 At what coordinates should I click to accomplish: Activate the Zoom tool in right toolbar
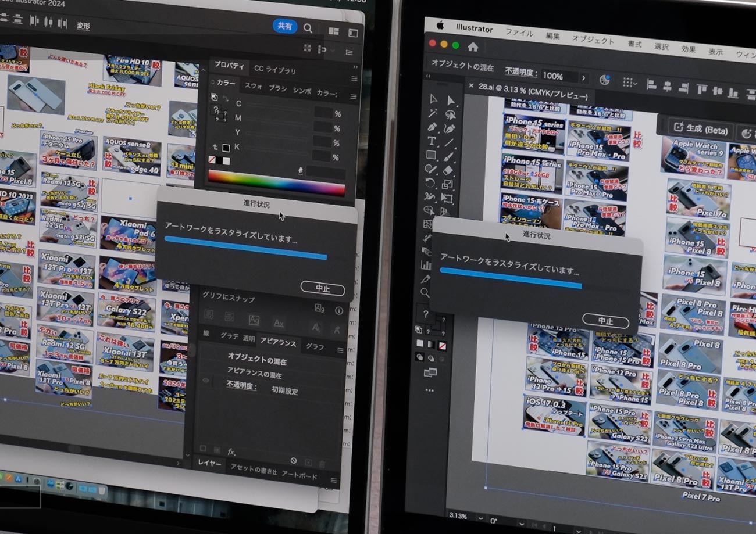click(x=425, y=293)
